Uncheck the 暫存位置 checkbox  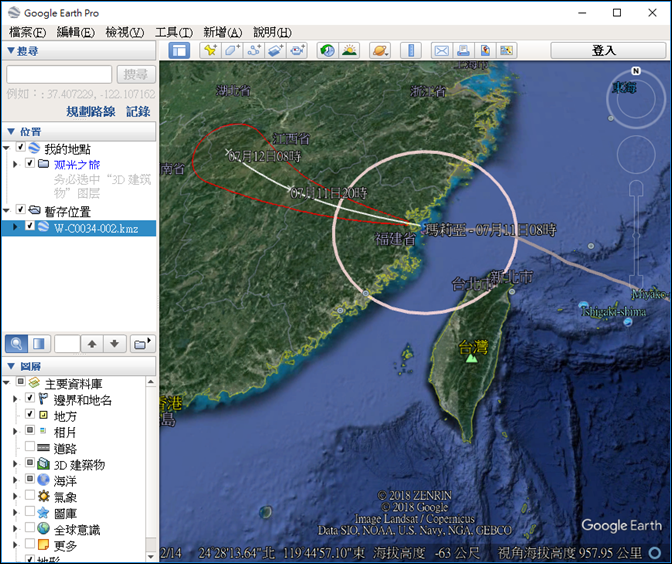20,210
